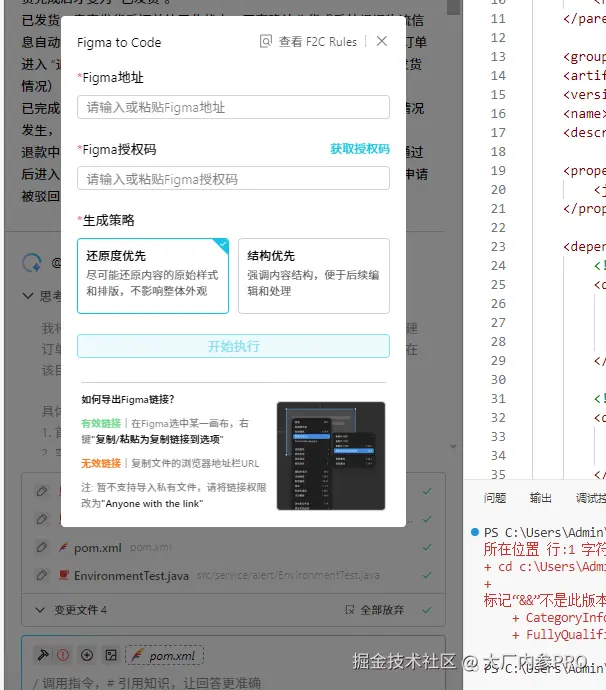Click the 开始执行 button

click(233, 346)
